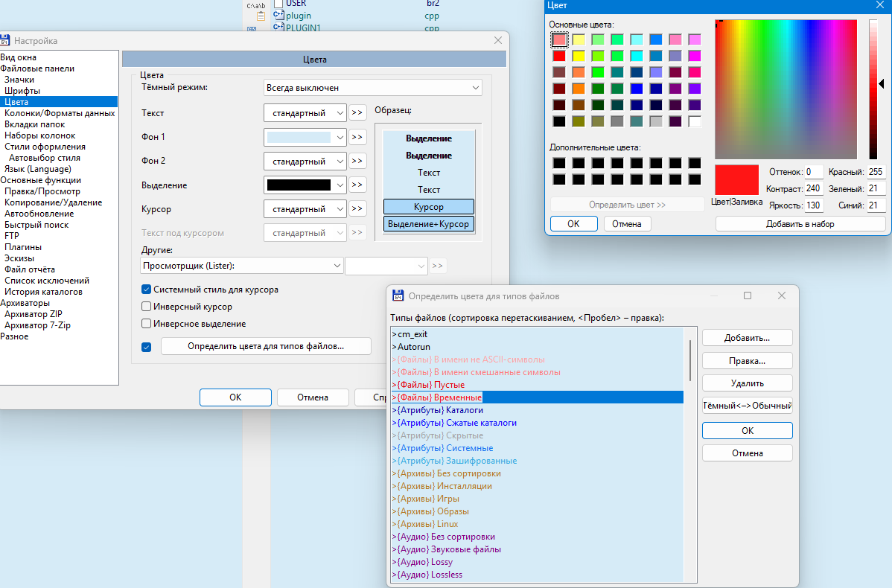Maximize the file type colors dialog
Viewport: 892px width, 588px height.
click(748, 295)
